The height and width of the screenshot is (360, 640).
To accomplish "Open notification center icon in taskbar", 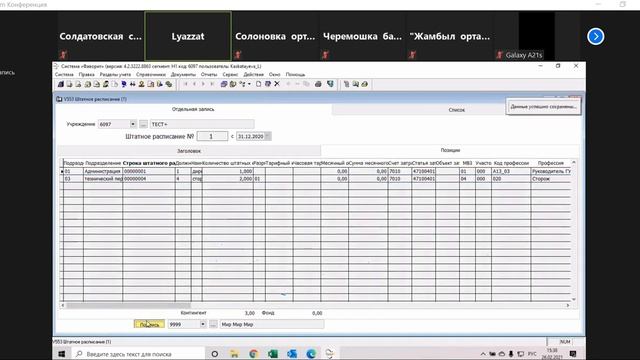I will pyautogui.click(x=573, y=354).
